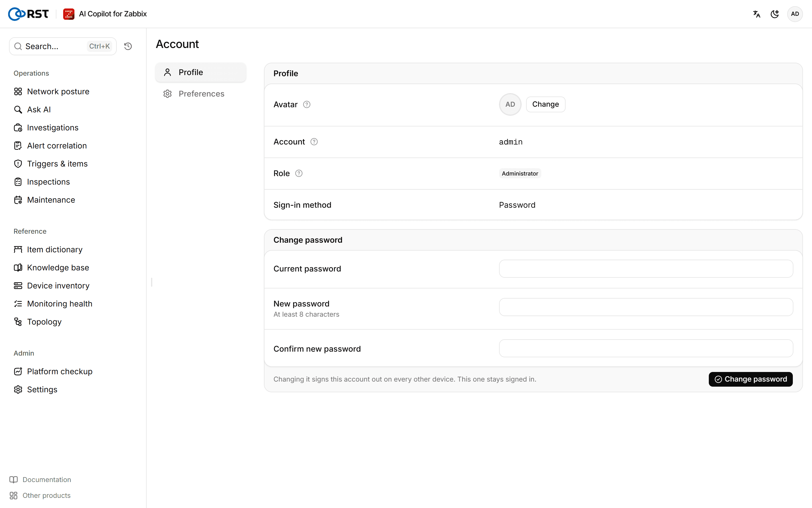
Task: Click the search history clock icon
Action: pos(128,46)
